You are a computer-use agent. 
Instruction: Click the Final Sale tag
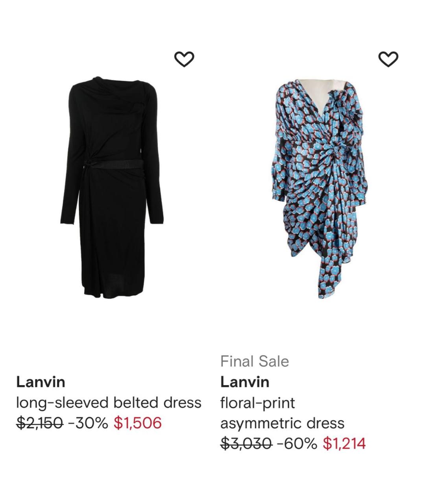click(255, 361)
